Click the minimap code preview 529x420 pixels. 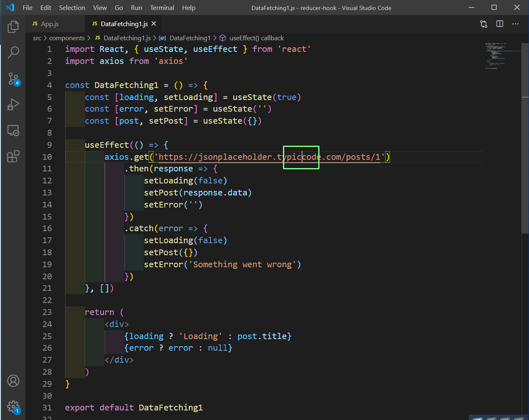502,56
